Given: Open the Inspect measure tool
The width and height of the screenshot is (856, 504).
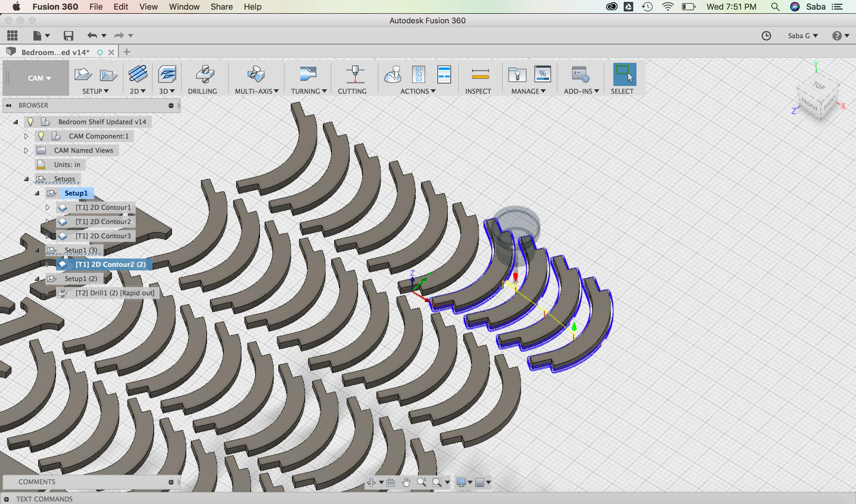Looking at the screenshot, I should click(480, 74).
